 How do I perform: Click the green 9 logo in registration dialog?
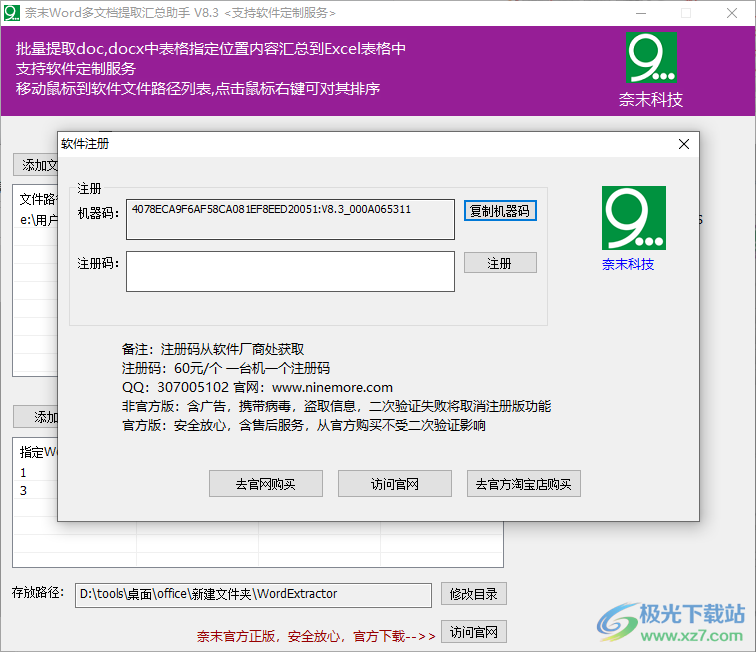coord(634,218)
